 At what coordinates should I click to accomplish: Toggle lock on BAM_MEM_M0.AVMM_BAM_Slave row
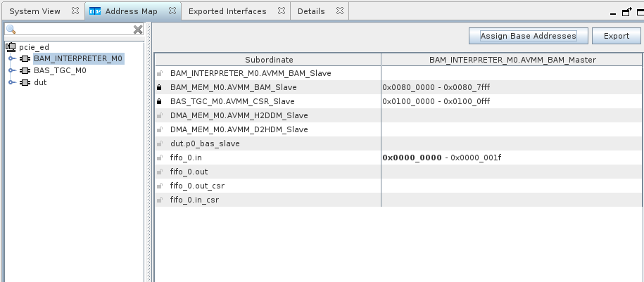[159, 87]
